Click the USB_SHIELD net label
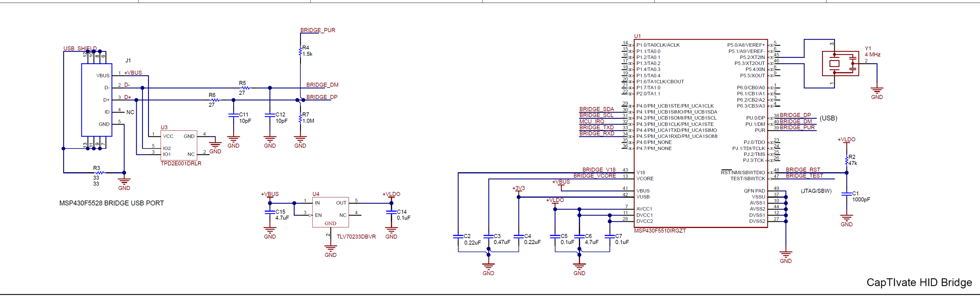The width and height of the screenshot is (980, 296). click(80, 48)
